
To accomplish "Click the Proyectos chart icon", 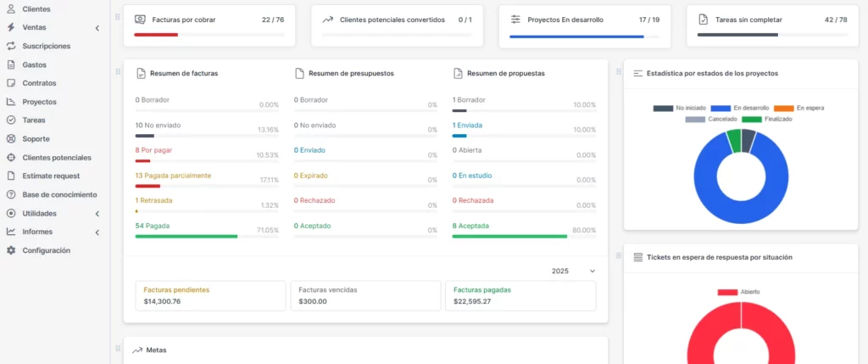I will tap(11, 102).
